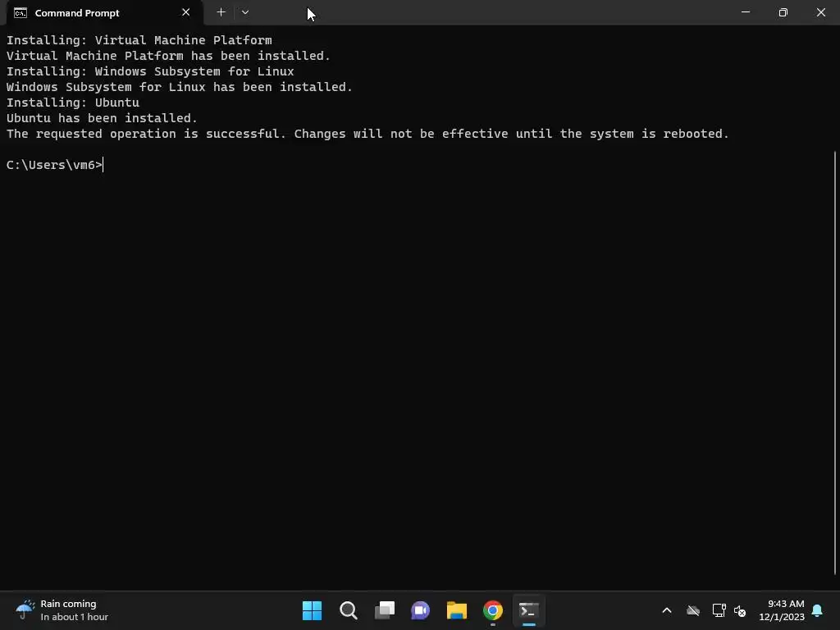
Task: Show hidden system tray icons
Action: pos(666,610)
